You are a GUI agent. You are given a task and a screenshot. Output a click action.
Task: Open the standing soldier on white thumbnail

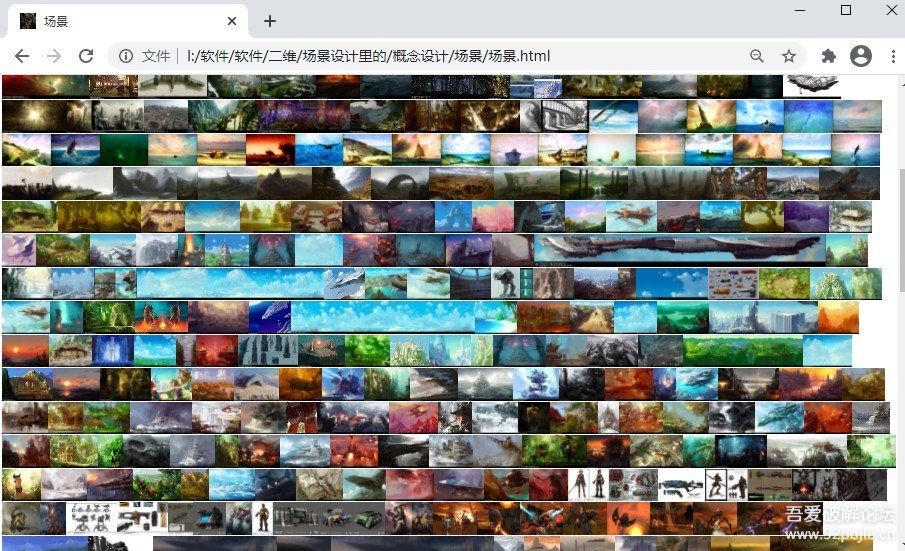coord(263,518)
